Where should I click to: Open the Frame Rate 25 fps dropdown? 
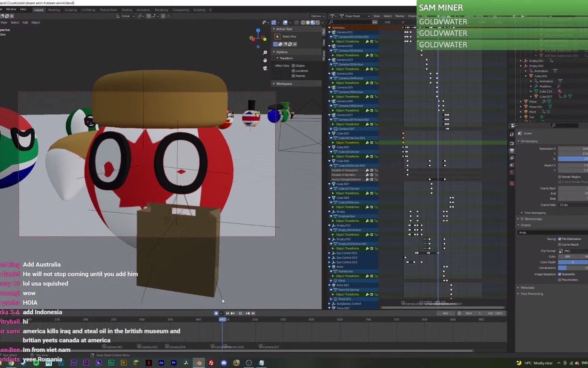(x=573, y=205)
